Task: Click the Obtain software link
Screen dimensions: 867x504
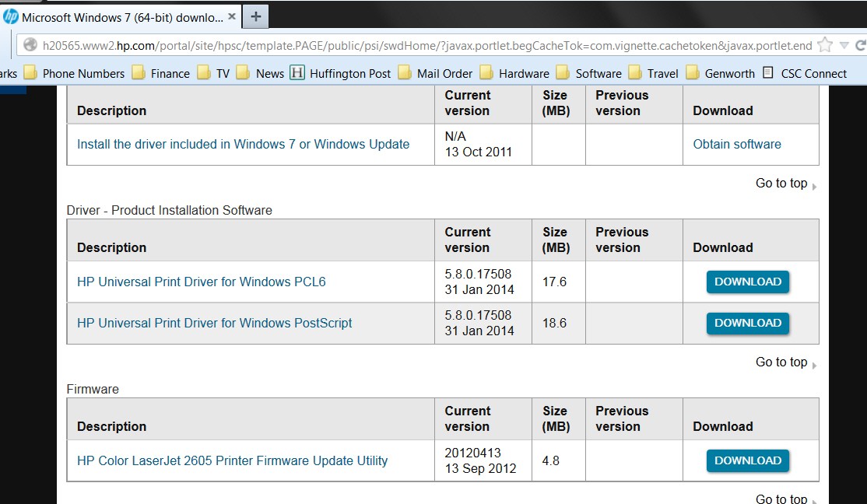Action: (737, 144)
